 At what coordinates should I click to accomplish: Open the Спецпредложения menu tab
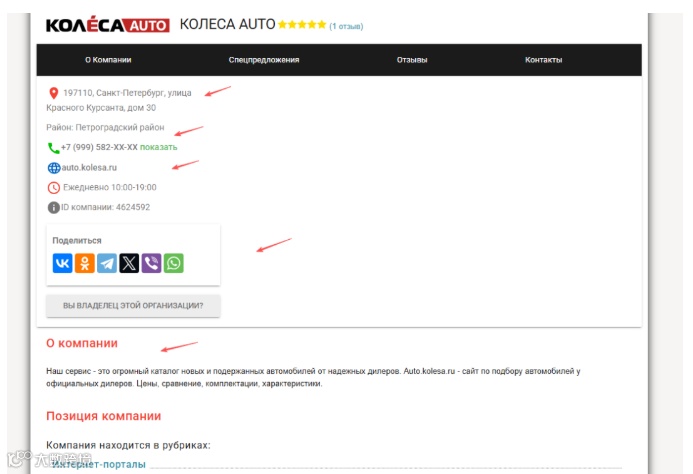[264, 60]
